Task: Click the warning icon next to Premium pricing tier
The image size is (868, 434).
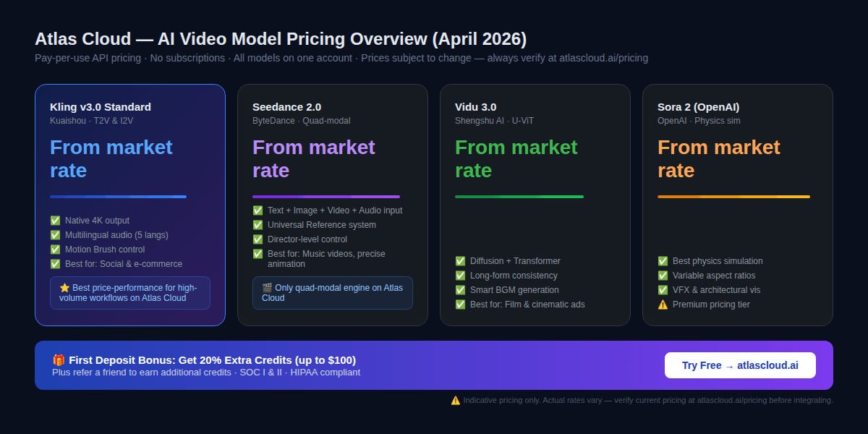Action: click(x=663, y=304)
